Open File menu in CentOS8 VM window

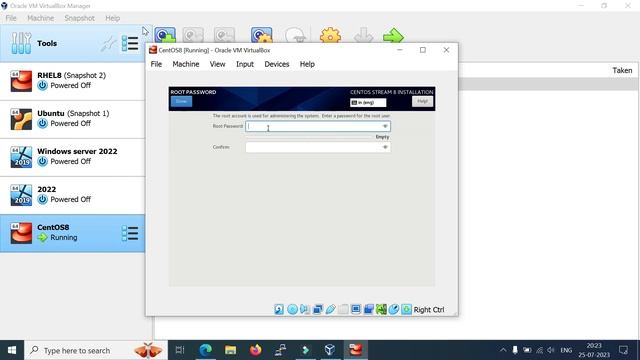(x=156, y=64)
